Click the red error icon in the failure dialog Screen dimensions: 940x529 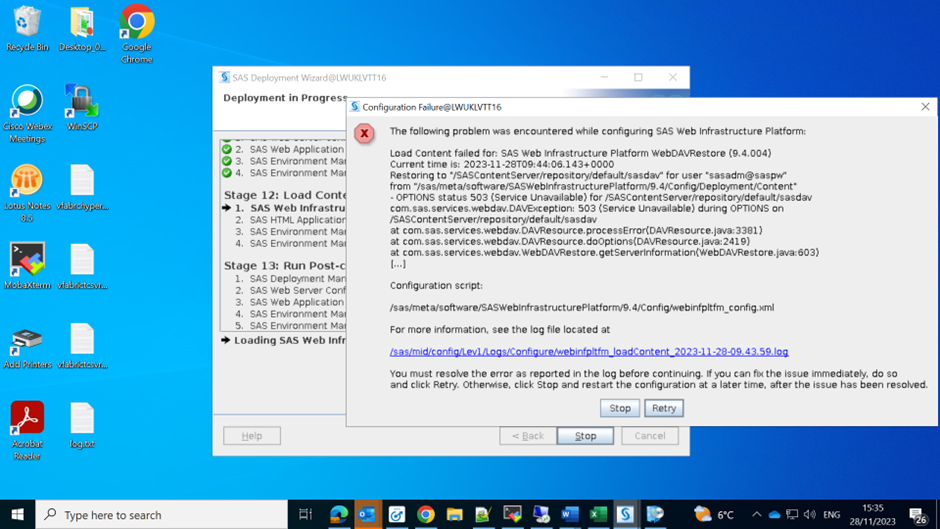click(364, 133)
